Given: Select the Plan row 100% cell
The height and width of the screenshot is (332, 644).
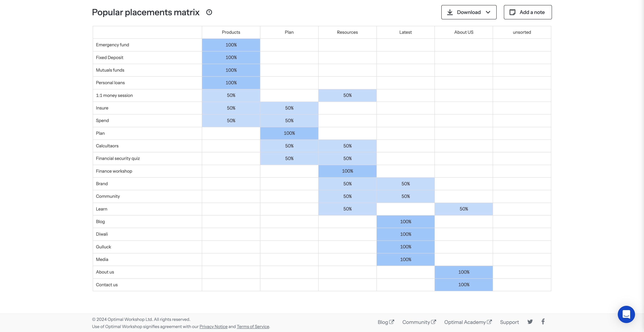Looking at the screenshot, I should pyautogui.click(x=289, y=133).
